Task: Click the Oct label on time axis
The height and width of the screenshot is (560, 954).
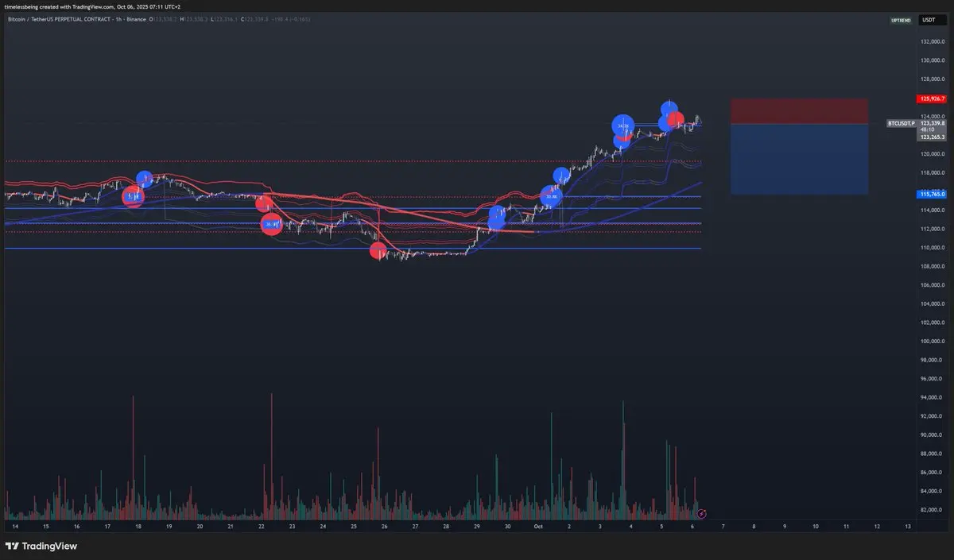Action: pyautogui.click(x=538, y=526)
